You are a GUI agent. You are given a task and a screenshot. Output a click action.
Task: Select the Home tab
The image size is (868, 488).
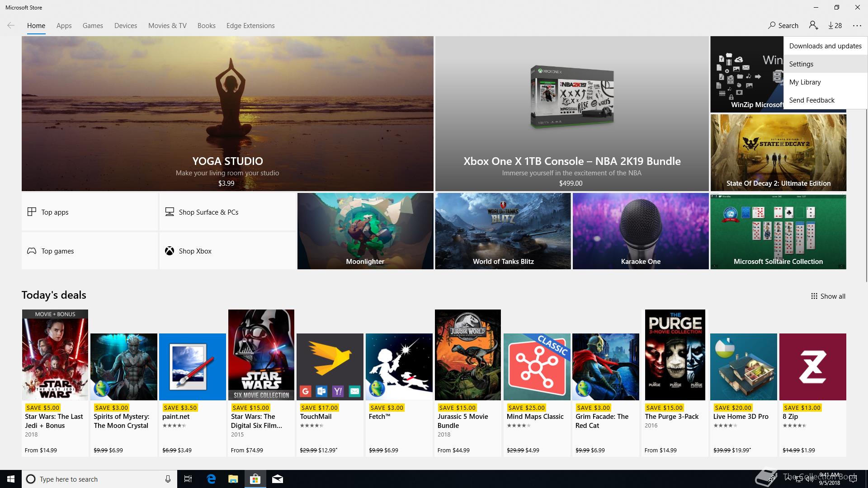pyautogui.click(x=36, y=26)
